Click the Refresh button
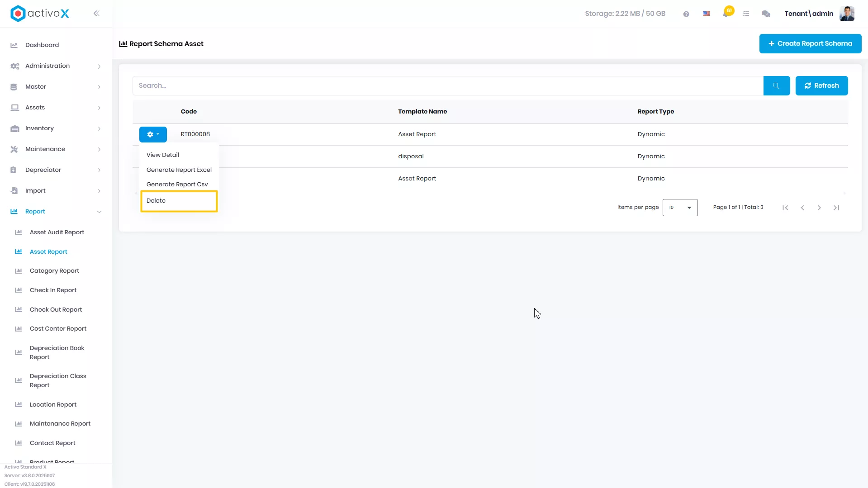 point(821,85)
